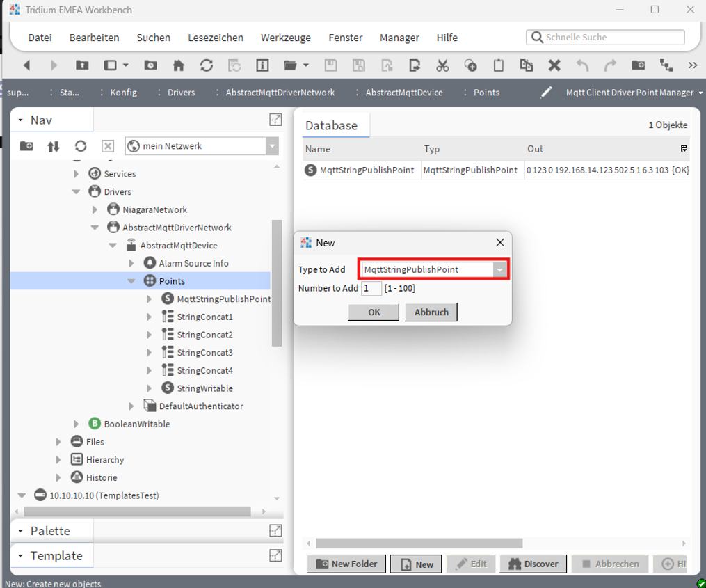Click the Schnelle Suche search field

(x=605, y=38)
